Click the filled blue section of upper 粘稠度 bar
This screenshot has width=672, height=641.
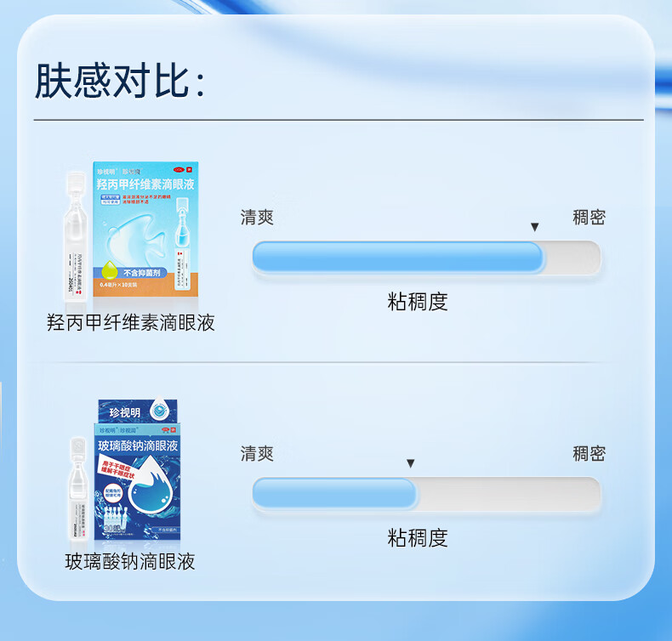(x=398, y=257)
